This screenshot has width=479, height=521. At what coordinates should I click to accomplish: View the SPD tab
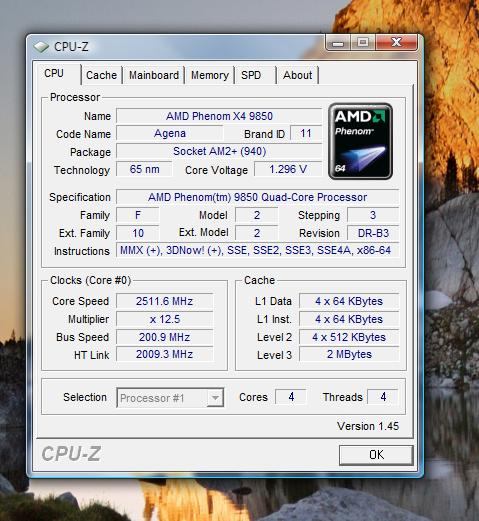click(x=251, y=75)
